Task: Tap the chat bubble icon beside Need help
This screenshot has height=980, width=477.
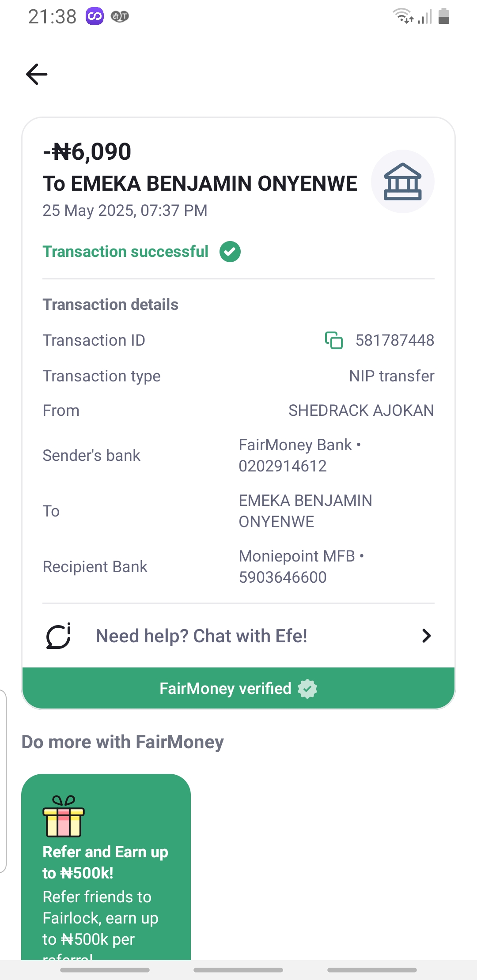Action: [x=59, y=636]
